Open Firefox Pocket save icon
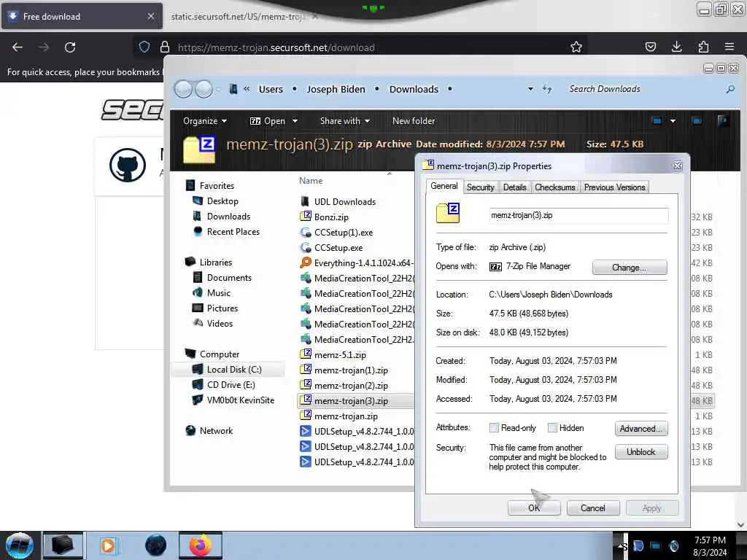The width and height of the screenshot is (747, 560). pyautogui.click(x=650, y=47)
